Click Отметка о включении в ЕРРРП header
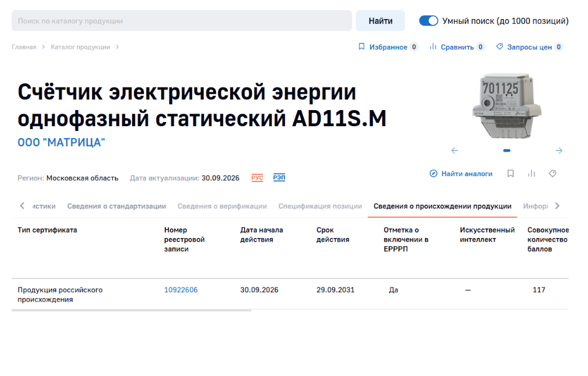Image resolution: width=588 pixels, height=376 pixels. (x=406, y=239)
